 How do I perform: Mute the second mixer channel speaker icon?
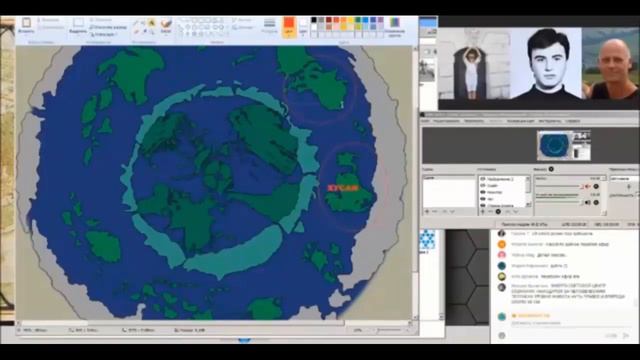(587, 202)
